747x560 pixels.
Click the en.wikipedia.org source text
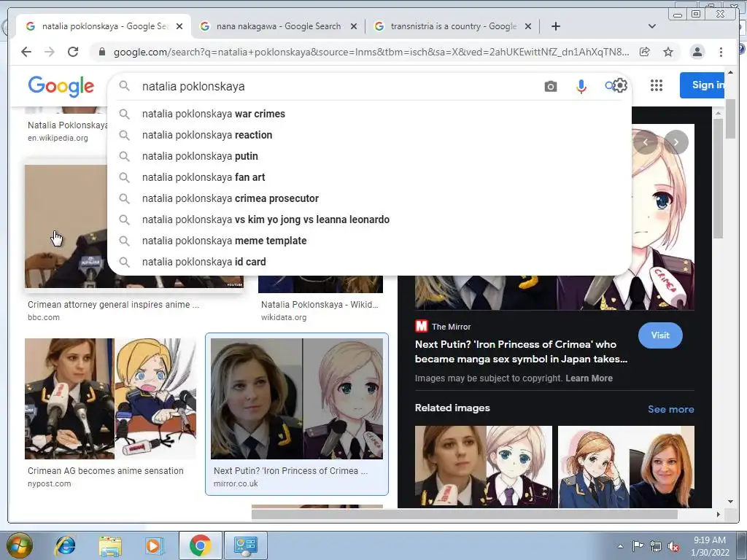coord(58,138)
